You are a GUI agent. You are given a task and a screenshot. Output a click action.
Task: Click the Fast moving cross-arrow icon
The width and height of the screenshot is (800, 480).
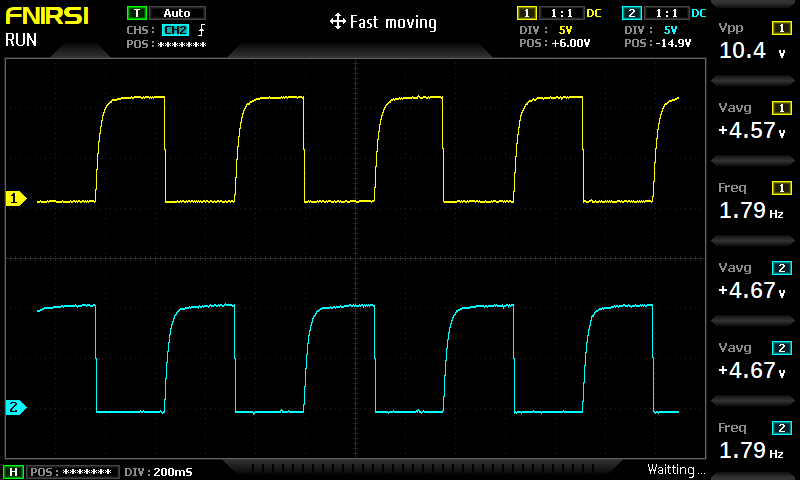click(x=338, y=22)
